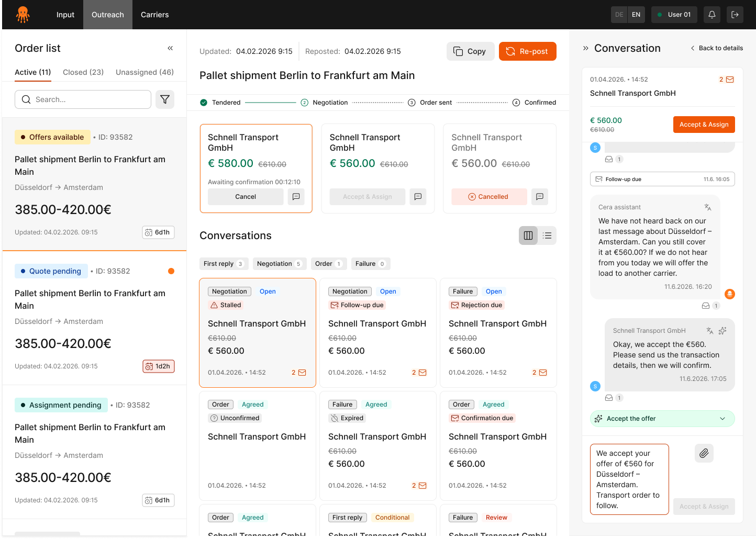This screenshot has height=539, width=756.
Task: Collapse the Order list panel
Action: 170,48
